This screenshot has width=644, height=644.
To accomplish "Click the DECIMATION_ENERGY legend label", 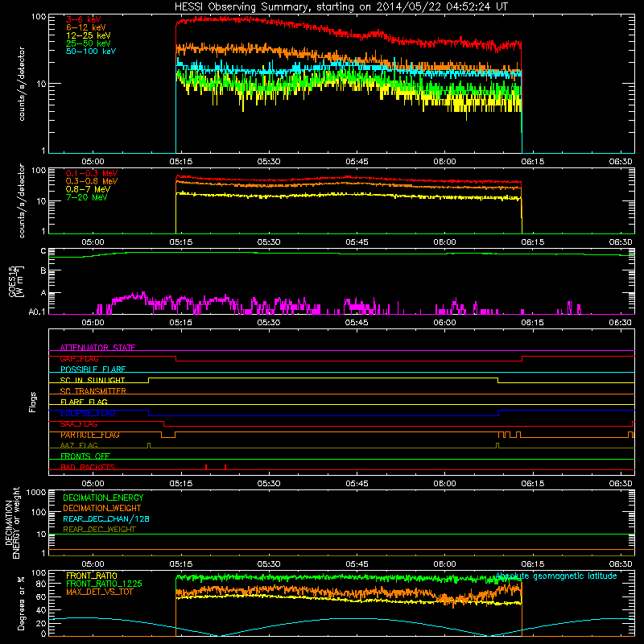I will (104, 497).
